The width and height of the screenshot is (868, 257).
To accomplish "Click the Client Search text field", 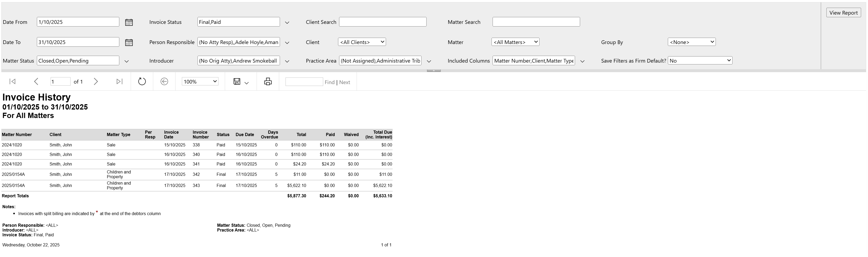I will 383,22.
